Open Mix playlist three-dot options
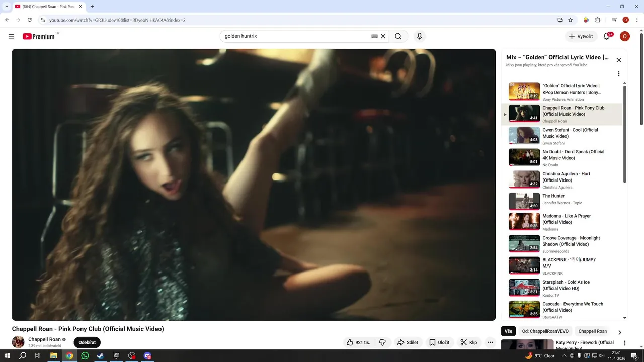 [619, 74]
